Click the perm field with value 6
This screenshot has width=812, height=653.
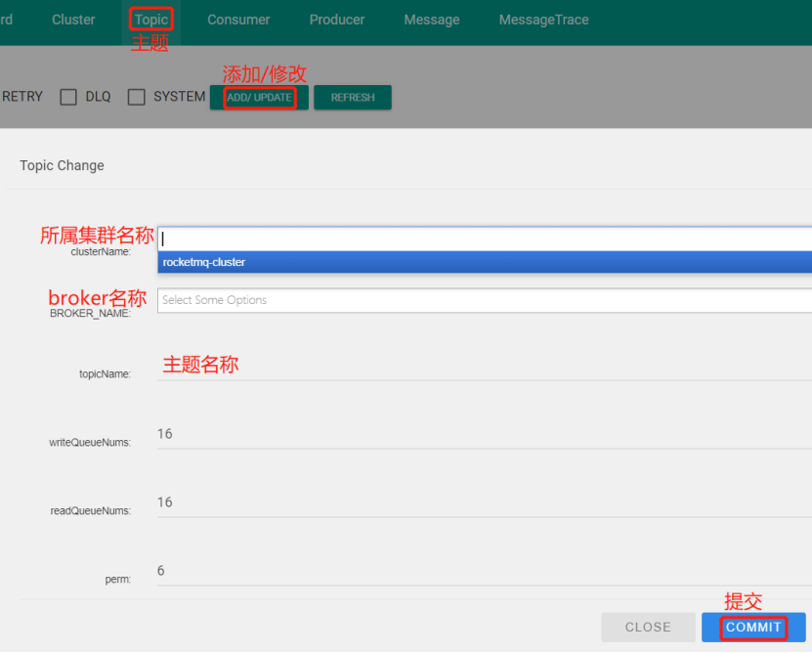click(485, 572)
